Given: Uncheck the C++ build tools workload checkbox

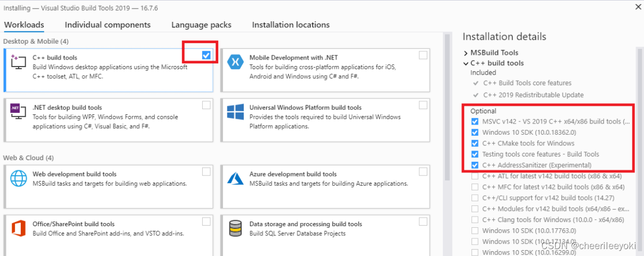Looking at the screenshot, I should [206, 55].
